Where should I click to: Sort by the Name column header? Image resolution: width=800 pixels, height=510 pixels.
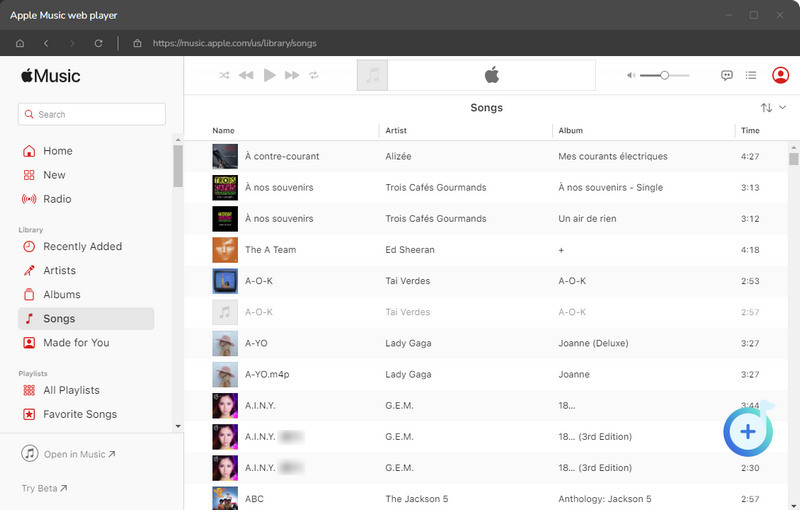point(223,131)
